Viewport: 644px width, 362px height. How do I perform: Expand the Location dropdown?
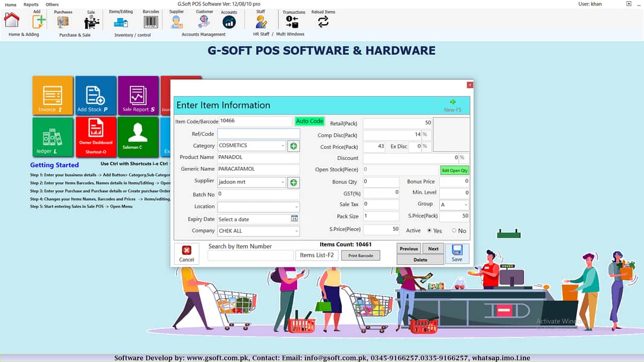[296, 207]
